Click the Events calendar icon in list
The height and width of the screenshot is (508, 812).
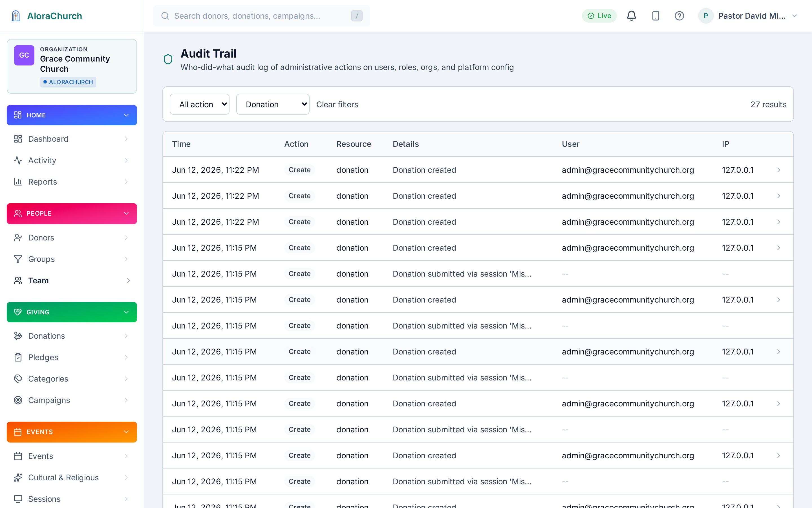pyautogui.click(x=18, y=456)
